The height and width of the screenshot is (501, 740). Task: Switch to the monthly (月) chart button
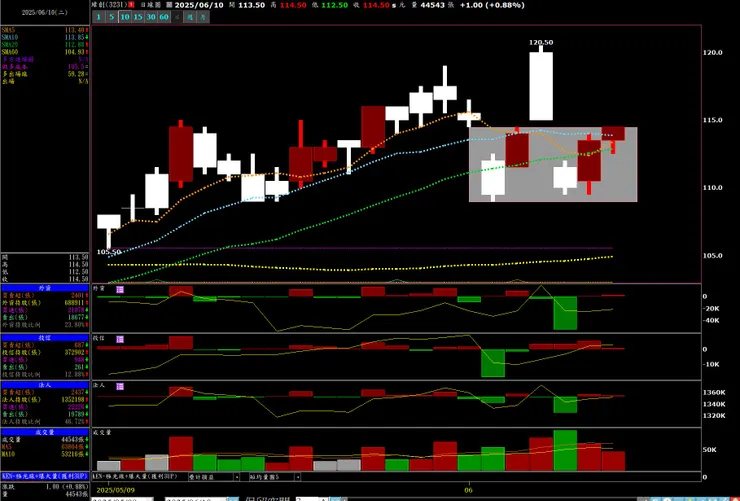click(x=203, y=17)
